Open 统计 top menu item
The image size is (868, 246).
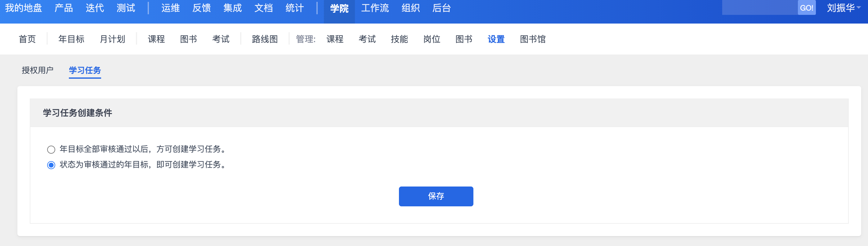pos(294,8)
